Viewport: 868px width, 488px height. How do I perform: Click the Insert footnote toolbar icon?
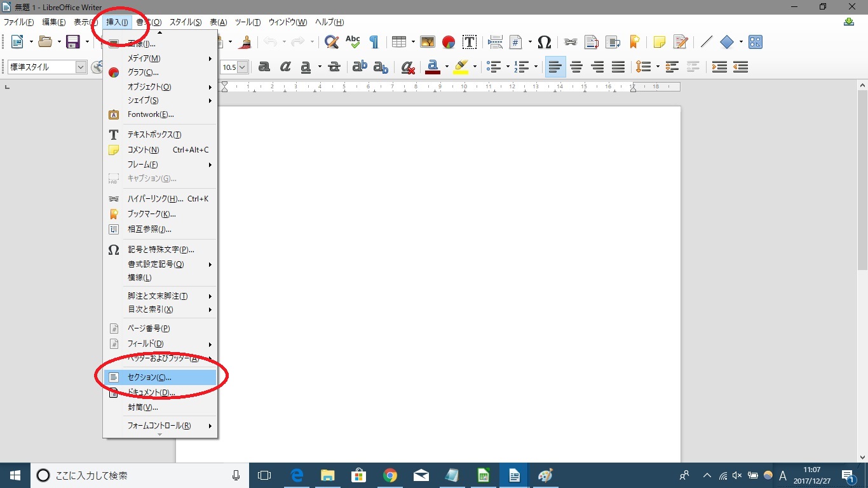pos(592,42)
